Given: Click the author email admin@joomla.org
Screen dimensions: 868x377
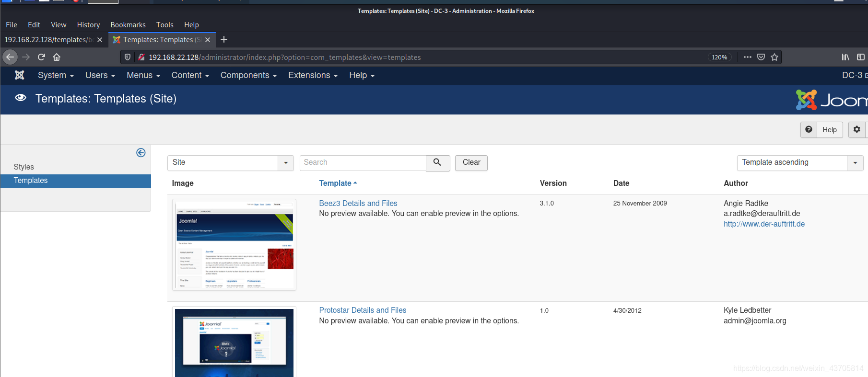Looking at the screenshot, I should pyautogui.click(x=755, y=321).
